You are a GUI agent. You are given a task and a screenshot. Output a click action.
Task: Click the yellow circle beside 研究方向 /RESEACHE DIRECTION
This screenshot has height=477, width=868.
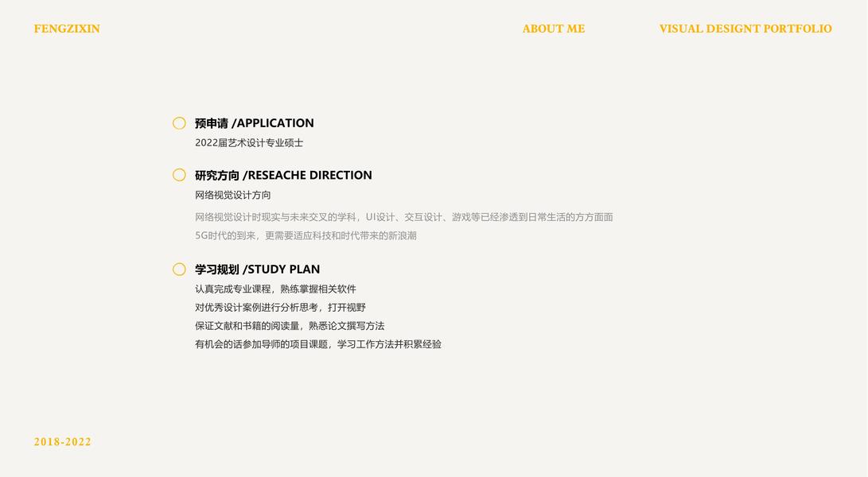tap(179, 175)
